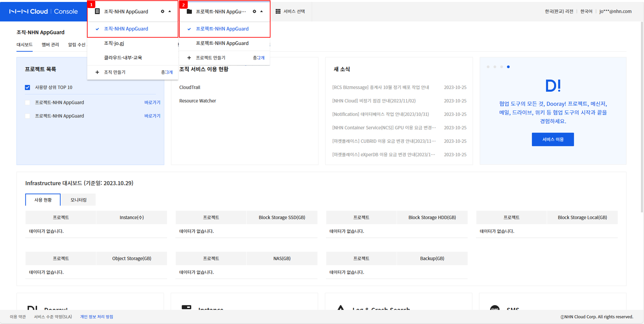The width and height of the screenshot is (644, 324).
Task: Open the jo***@nhn.com account menu
Action: click(x=615, y=11)
